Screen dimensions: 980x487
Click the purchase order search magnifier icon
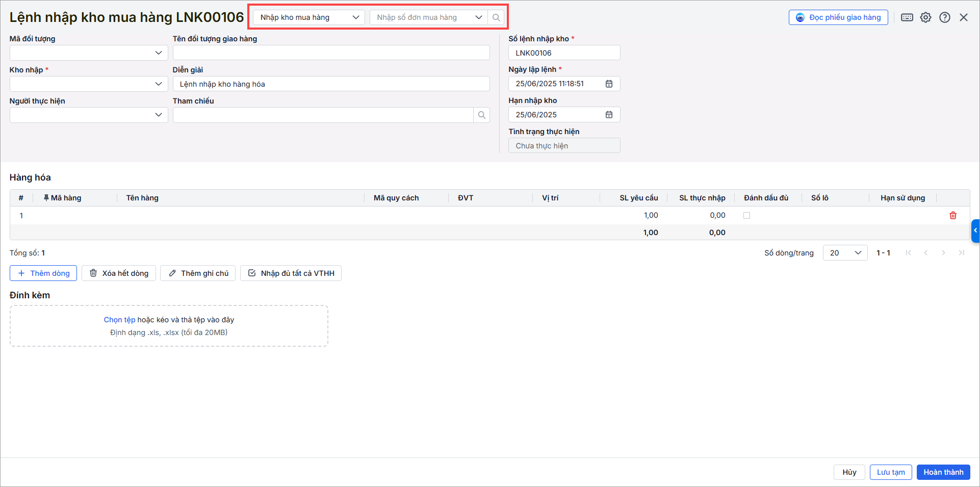pyautogui.click(x=496, y=17)
